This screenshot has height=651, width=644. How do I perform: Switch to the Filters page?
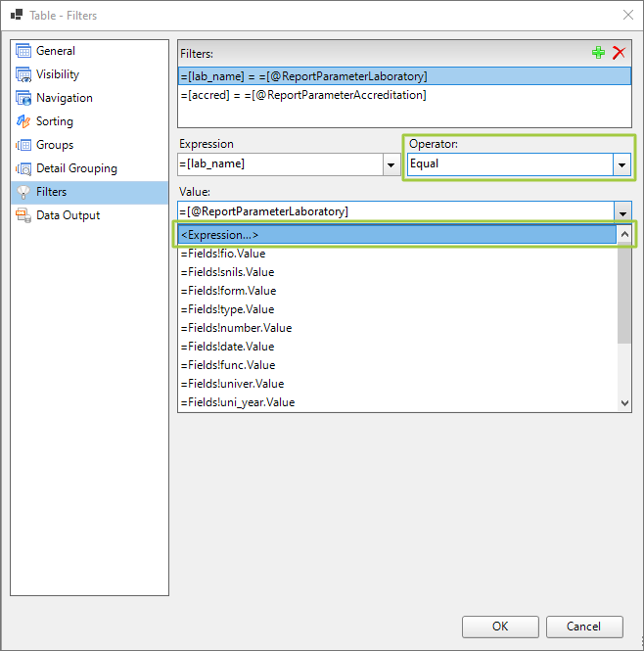pos(51,192)
